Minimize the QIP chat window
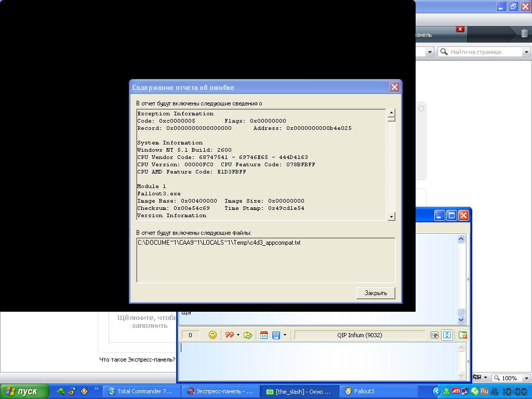Viewport: 532px width, 399px height. point(440,215)
